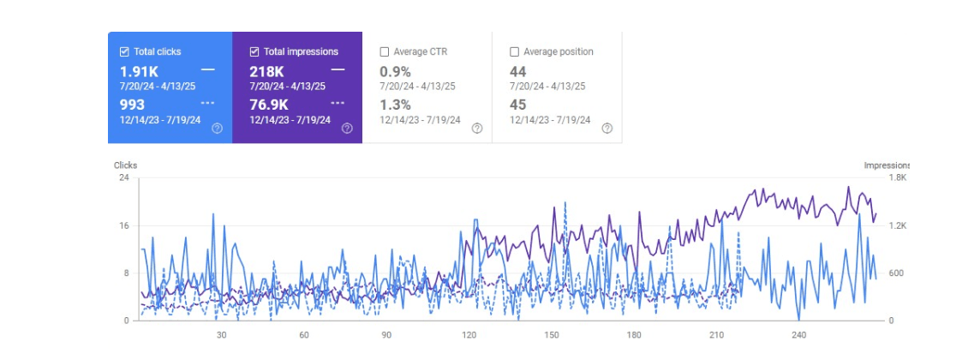Uncheck the Total clicks checkbox
Image resolution: width=980 pixels, height=360 pixels.
124,51
